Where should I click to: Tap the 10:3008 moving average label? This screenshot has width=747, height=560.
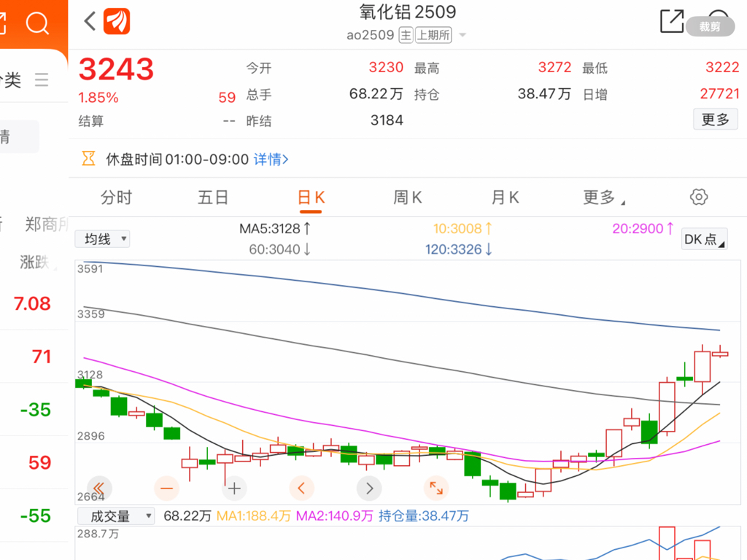(x=462, y=228)
